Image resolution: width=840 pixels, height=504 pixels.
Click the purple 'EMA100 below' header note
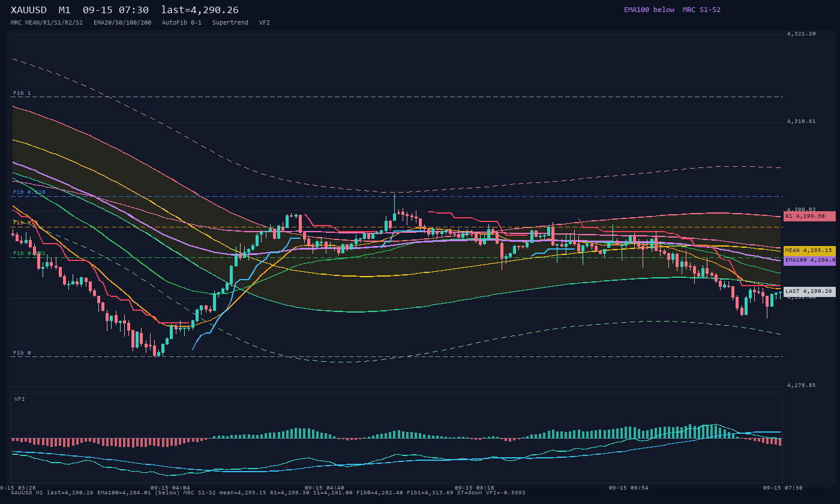point(649,10)
